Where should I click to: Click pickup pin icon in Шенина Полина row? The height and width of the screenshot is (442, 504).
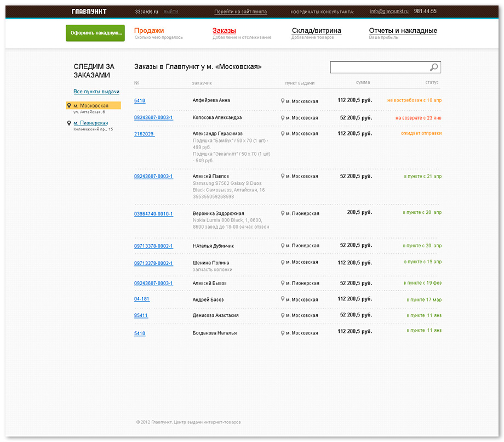click(x=282, y=262)
